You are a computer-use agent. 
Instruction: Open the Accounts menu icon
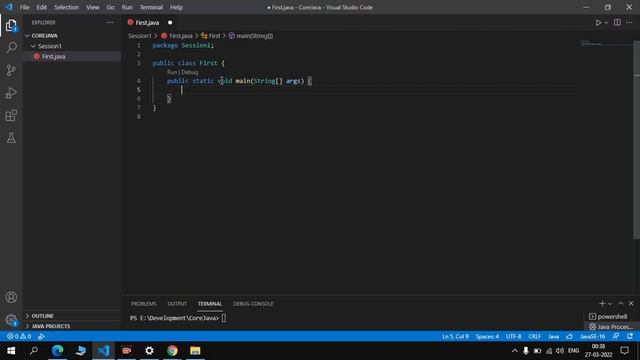(11, 297)
